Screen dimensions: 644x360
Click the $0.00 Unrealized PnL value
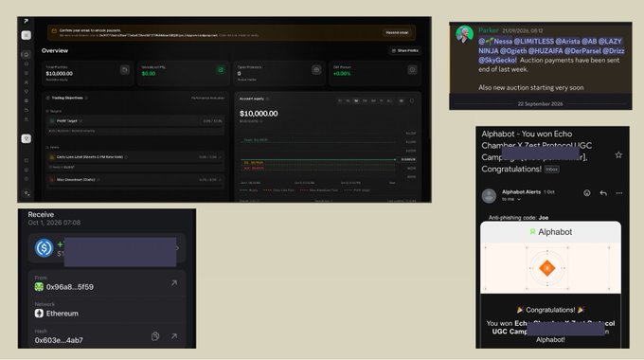(x=149, y=74)
